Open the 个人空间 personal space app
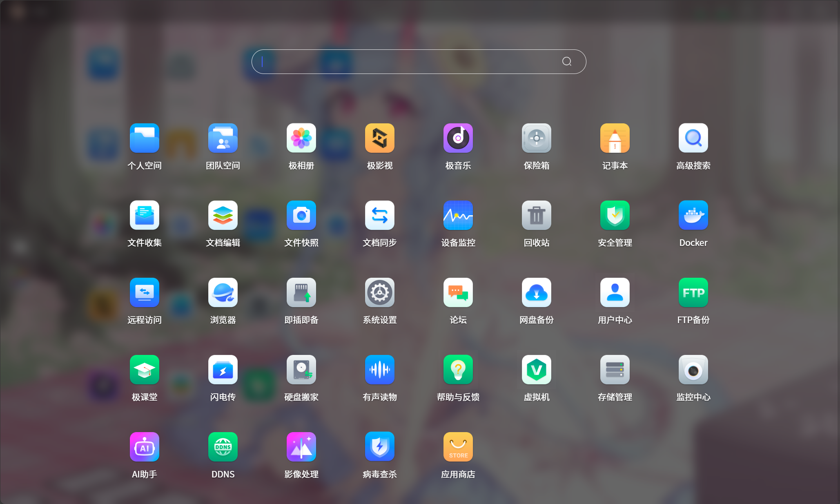Screen dimensions: 840x504 point(144,138)
